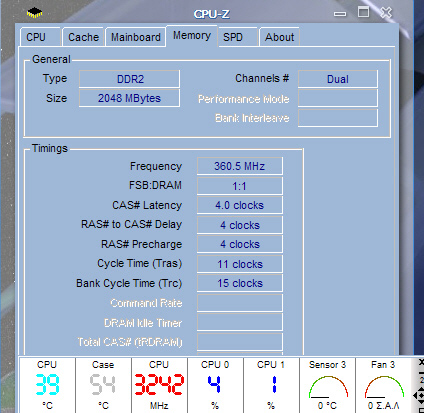Select the RAS# to CAS# Delay value

pos(240,225)
